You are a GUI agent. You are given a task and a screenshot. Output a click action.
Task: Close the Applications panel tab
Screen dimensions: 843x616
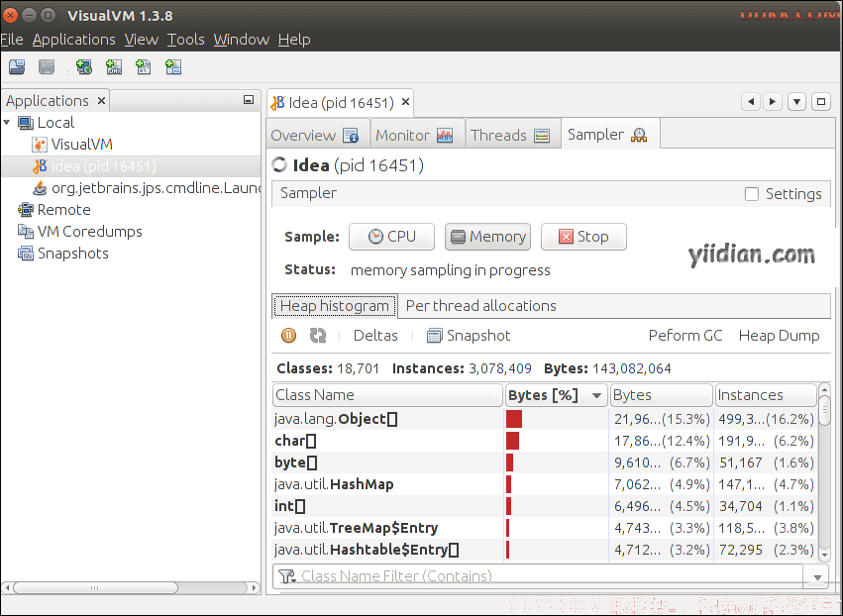tap(101, 100)
